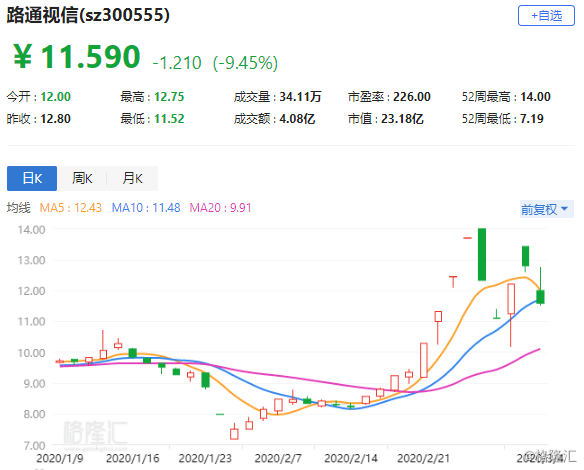Click the 市盈率 226.00 P/E value
This screenshot has height=470, width=584.
pos(389,97)
